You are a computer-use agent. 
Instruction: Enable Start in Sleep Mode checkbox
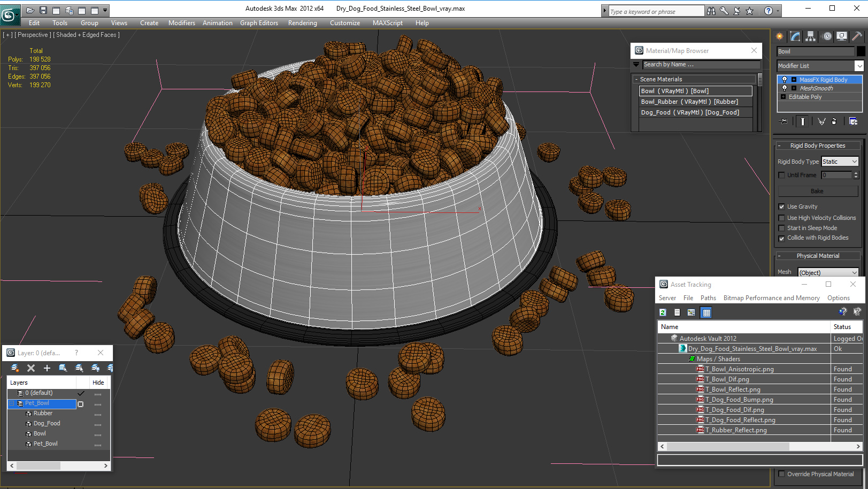click(x=781, y=228)
